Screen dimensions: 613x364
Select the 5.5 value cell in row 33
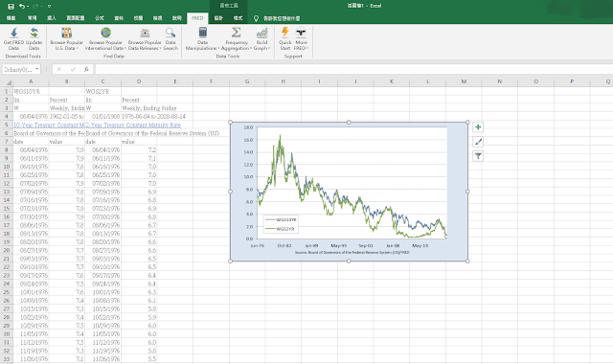point(139,359)
